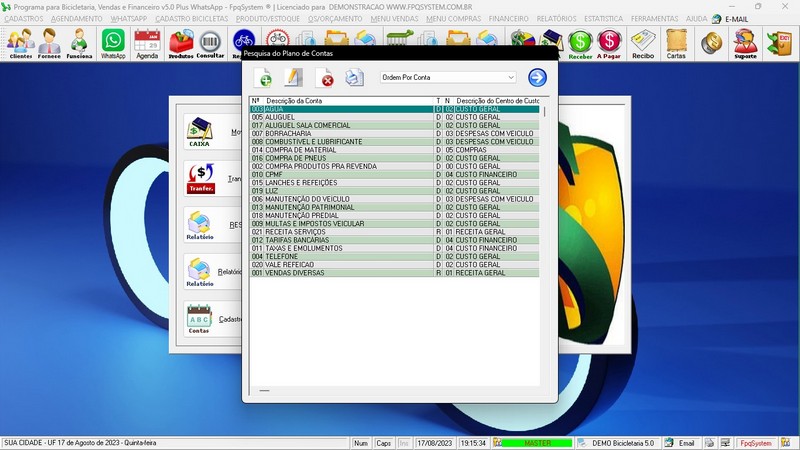
Task: Click the A Pagar toolbar icon
Action: click(609, 43)
